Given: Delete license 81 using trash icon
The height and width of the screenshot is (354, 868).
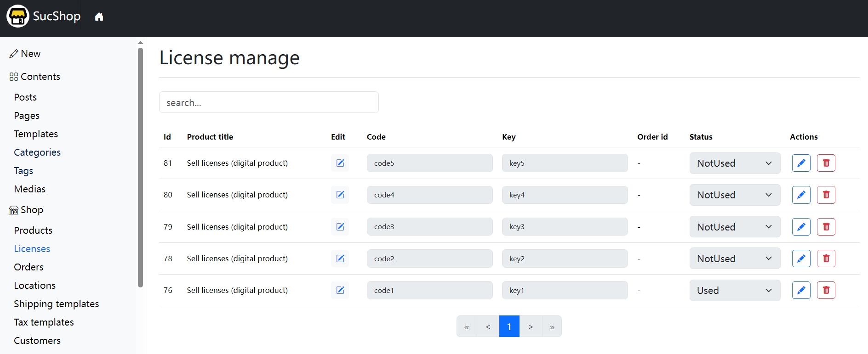Looking at the screenshot, I should click(826, 163).
